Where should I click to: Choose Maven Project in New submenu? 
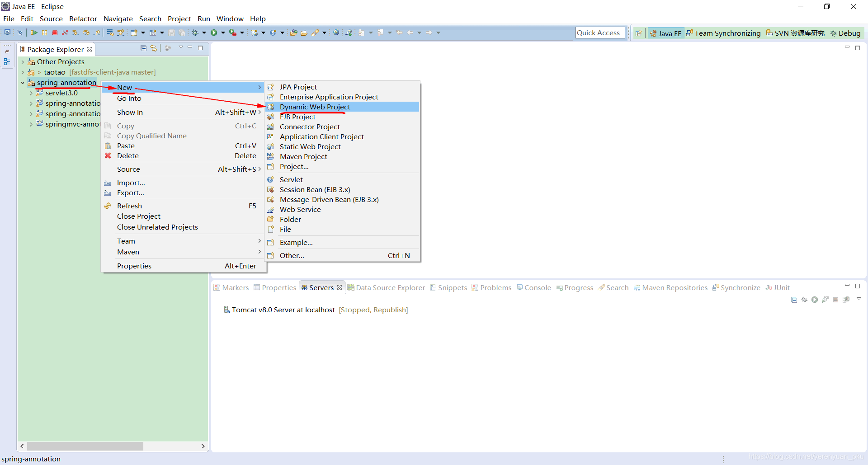(342, 157)
